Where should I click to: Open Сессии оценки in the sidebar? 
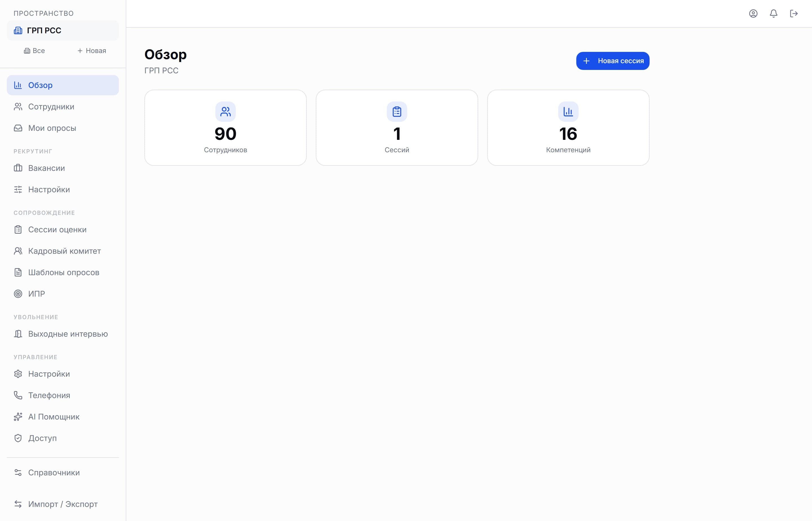[63, 229]
